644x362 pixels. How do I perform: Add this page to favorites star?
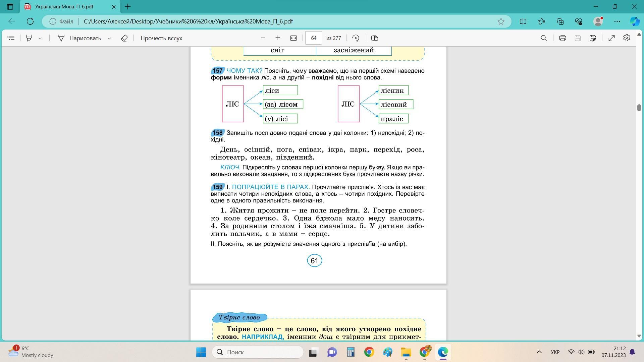click(x=501, y=21)
